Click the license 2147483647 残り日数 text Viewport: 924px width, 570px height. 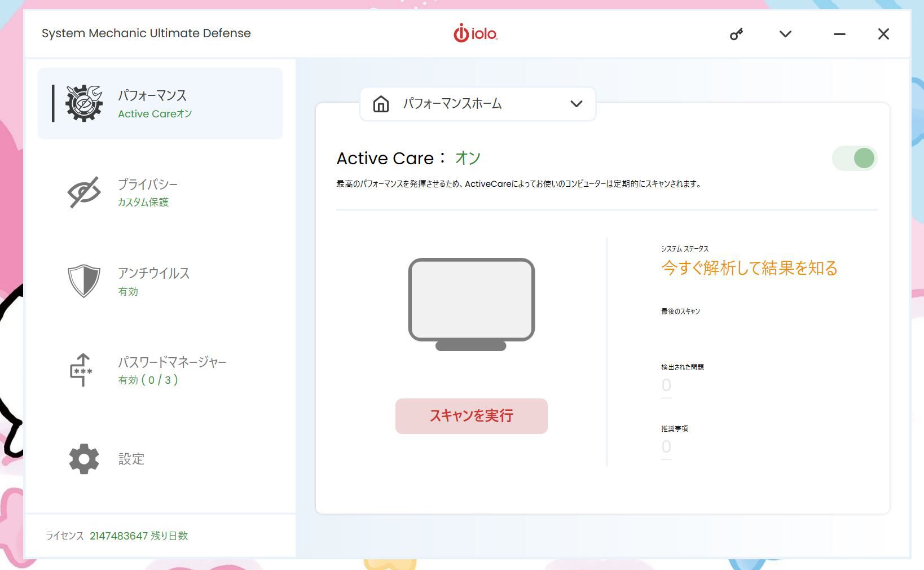coord(139,536)
